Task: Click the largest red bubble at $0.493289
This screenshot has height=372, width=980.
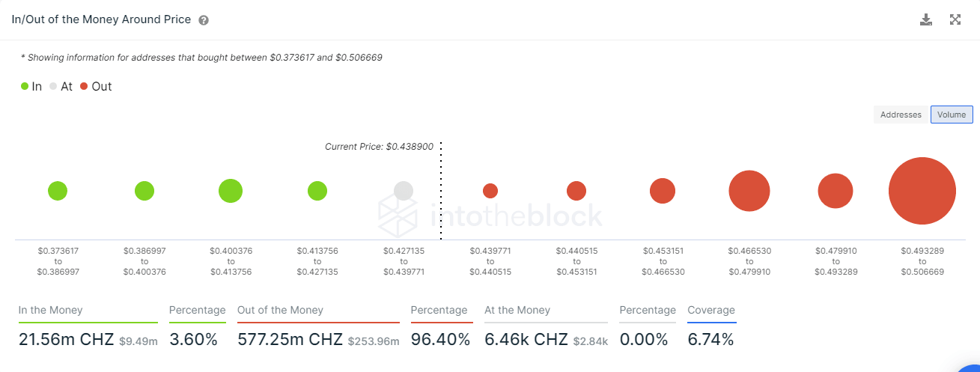Action: tap(922, 191)
